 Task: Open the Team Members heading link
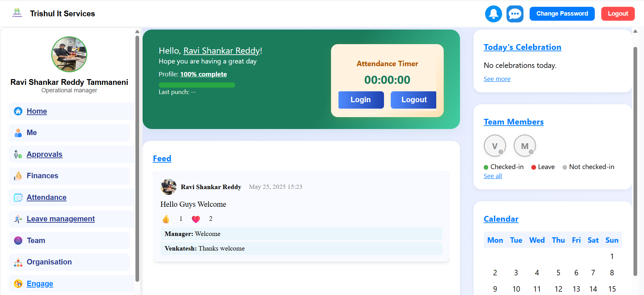(514, 122)
